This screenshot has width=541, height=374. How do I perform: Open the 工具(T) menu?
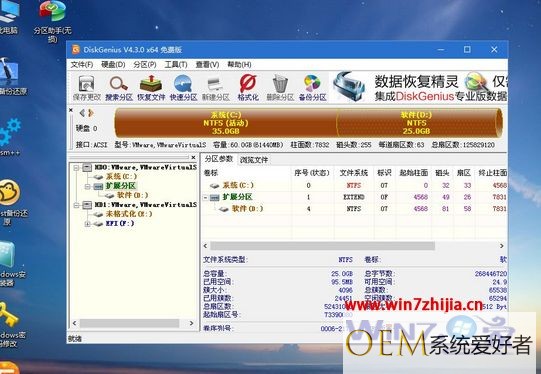coord(176,65)
